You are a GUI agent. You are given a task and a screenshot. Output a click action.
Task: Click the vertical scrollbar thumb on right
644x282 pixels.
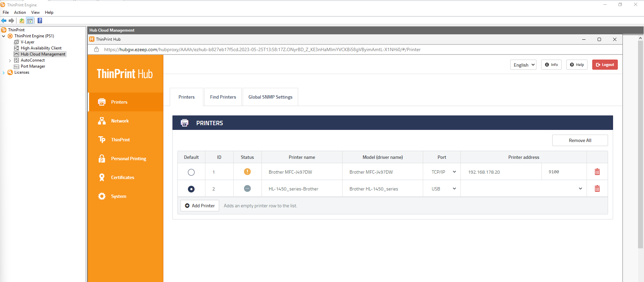coord(640,145)
